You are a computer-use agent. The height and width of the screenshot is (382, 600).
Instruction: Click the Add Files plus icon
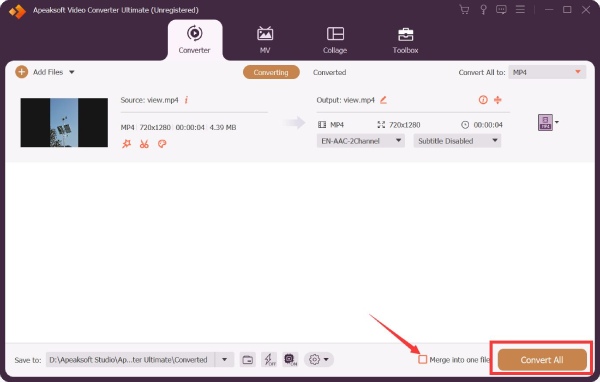(21, 72)
